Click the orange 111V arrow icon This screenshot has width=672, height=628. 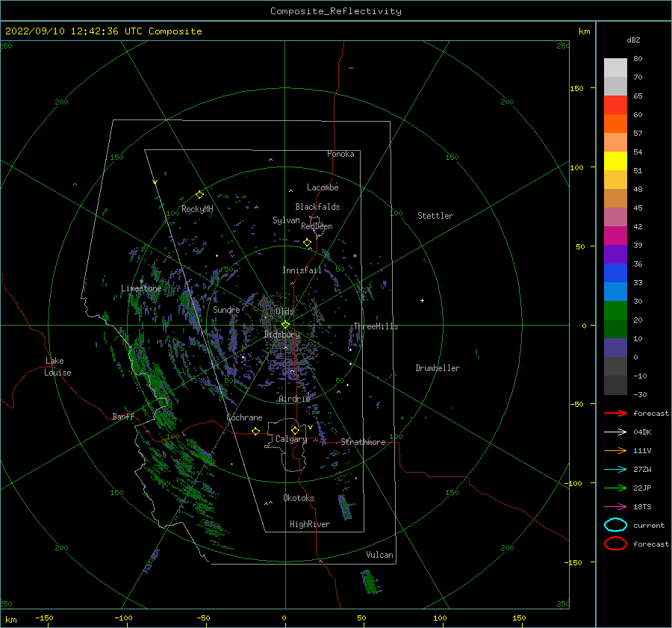click(x=615, y=450)
